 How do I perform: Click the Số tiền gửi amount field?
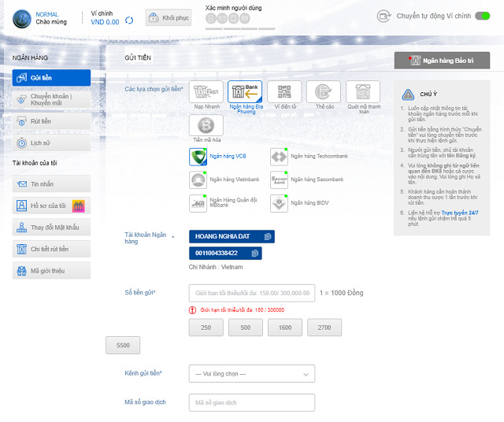[x=252, y=293]
